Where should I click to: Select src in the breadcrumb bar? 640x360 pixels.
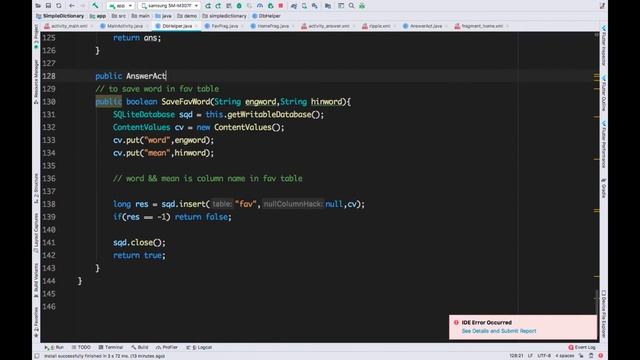click(119, 16)
